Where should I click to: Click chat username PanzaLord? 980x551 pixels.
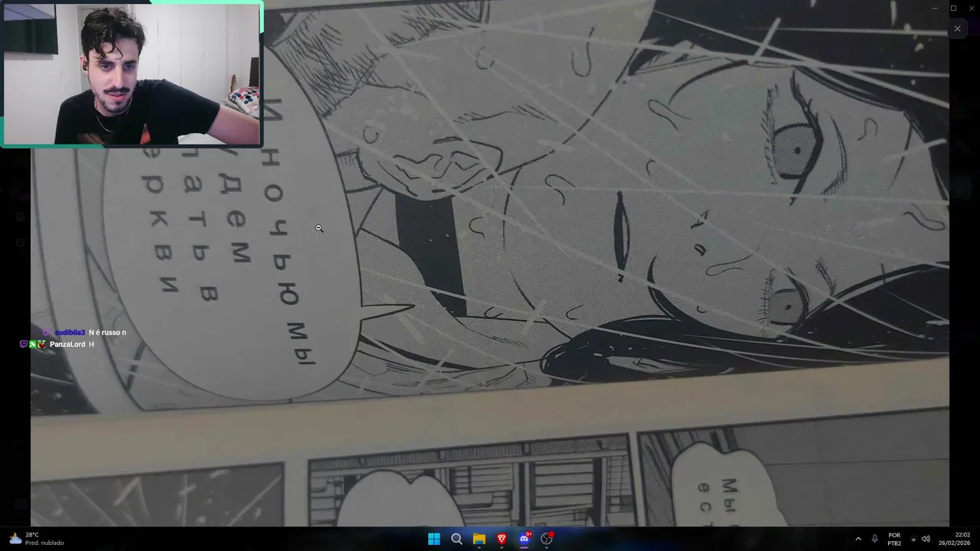coord(67,344)
